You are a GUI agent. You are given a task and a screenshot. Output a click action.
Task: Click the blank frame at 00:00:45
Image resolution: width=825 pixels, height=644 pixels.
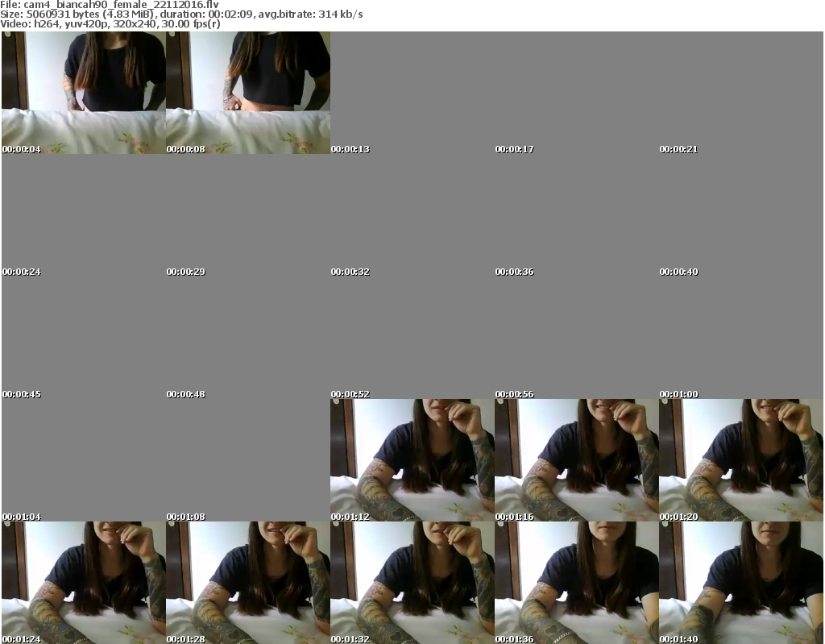(83, 338)
